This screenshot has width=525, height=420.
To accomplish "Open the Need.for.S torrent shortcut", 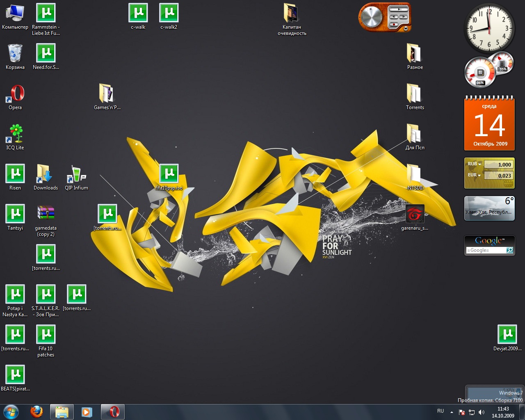I will pyautogui.click(x=46, y=52).
